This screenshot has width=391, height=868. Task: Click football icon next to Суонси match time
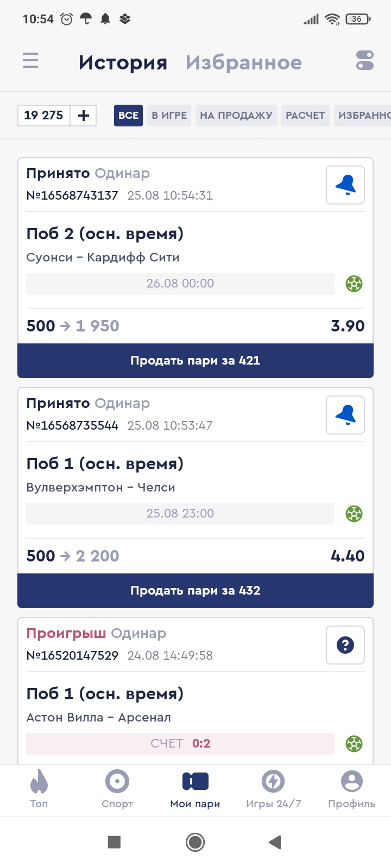coord(354,284)
